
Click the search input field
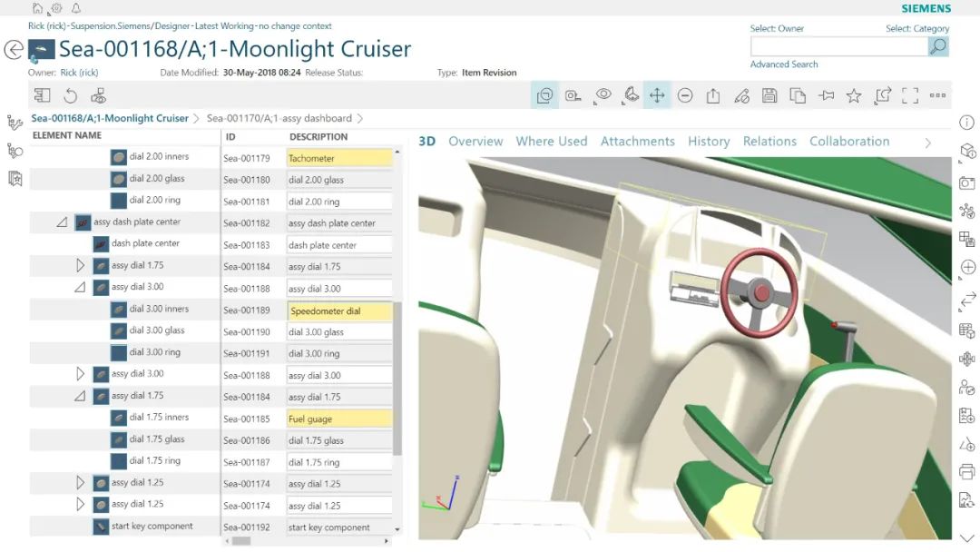[838, 45]
